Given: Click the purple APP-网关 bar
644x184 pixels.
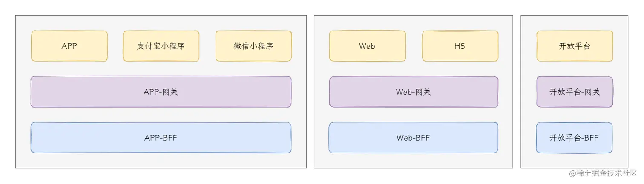Looking at the screenshot, I should tap(161, 92).
